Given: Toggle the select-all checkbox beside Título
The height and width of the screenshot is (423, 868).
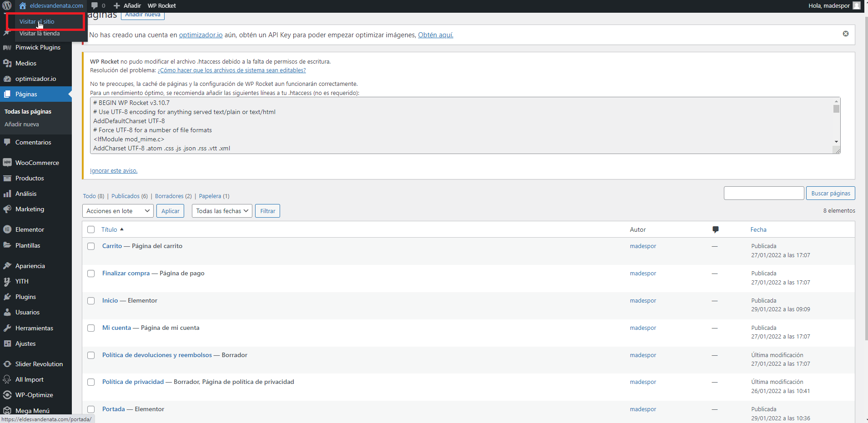Looking at the screenshot, I should click(x=91, y=229).
